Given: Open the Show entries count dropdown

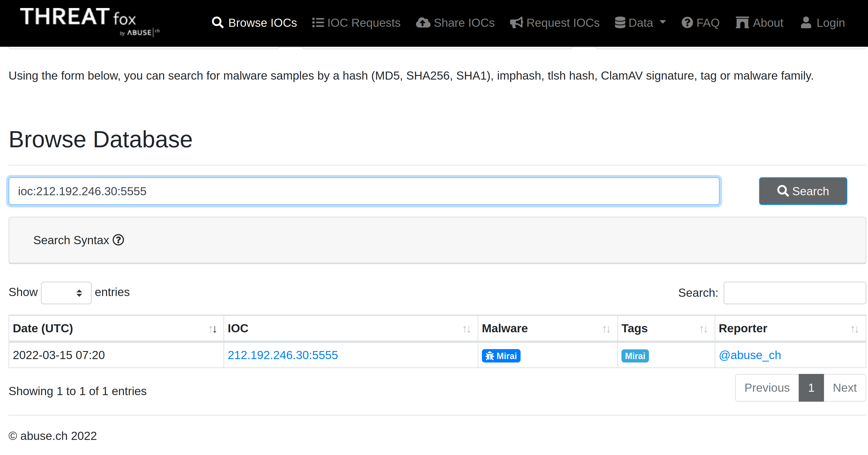Looking at the screenshot, I should click(65, 292).
